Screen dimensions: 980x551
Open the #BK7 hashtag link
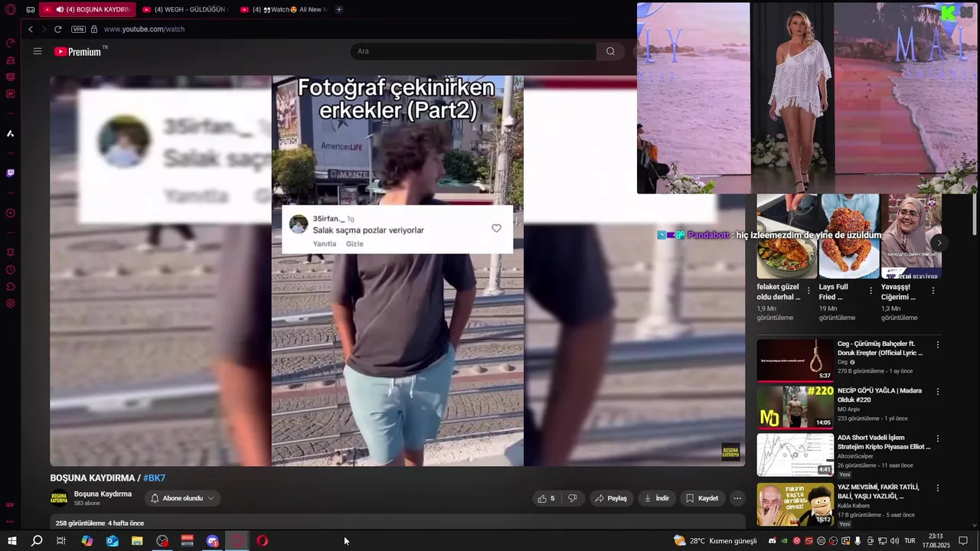(x=154, y=478)
